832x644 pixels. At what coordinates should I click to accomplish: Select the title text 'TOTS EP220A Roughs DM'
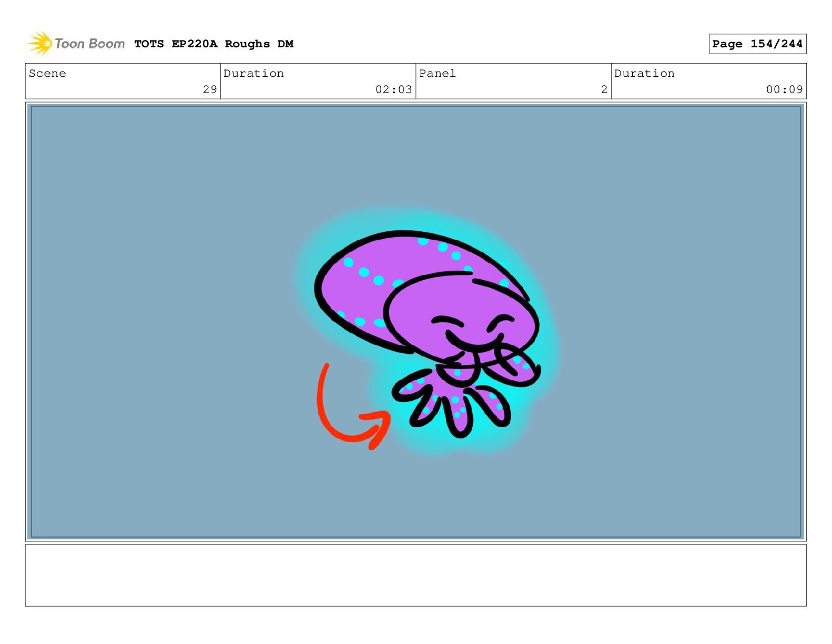[x=214, y=44]
